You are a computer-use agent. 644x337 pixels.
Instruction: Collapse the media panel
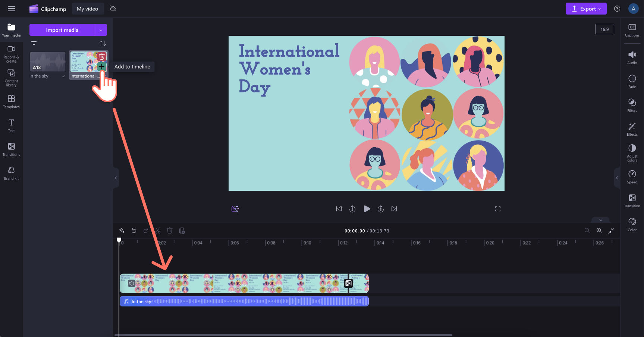116,177
